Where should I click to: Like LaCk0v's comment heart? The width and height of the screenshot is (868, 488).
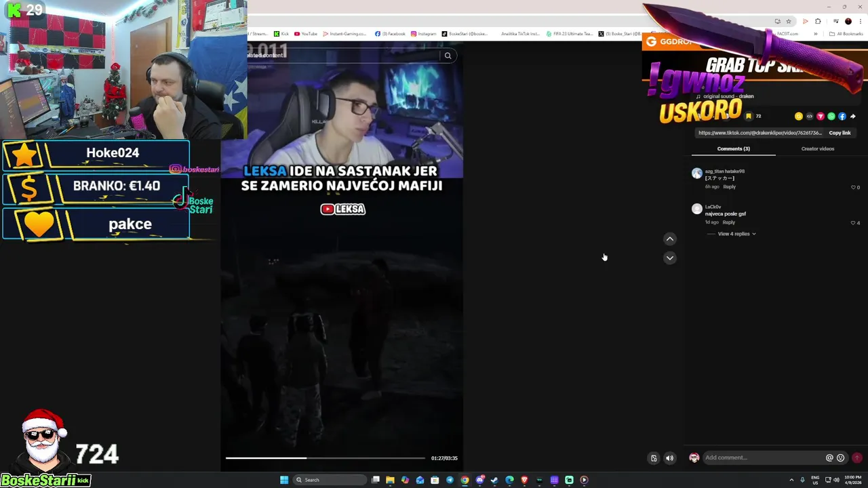pyautogui.click(x=854, y=222)
